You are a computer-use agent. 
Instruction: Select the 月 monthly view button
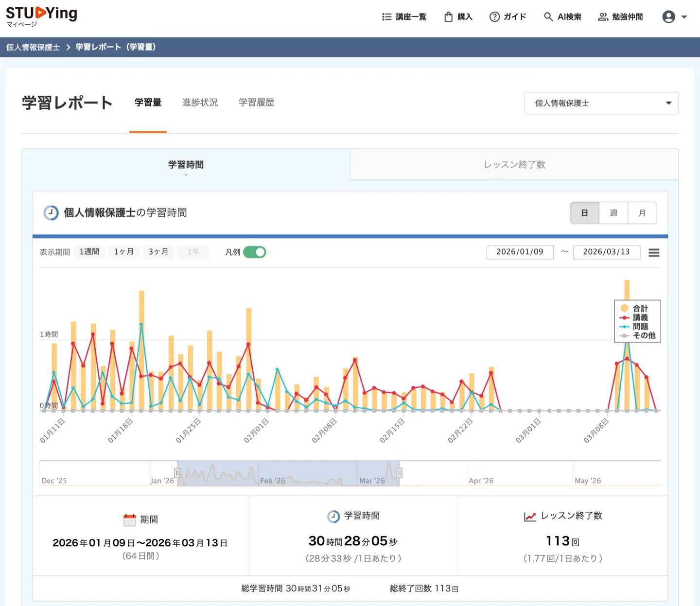[x=642, y=213]
